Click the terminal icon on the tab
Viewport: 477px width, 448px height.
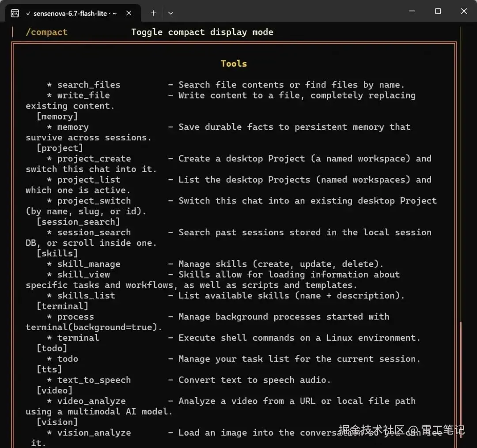tap(15, 13)
